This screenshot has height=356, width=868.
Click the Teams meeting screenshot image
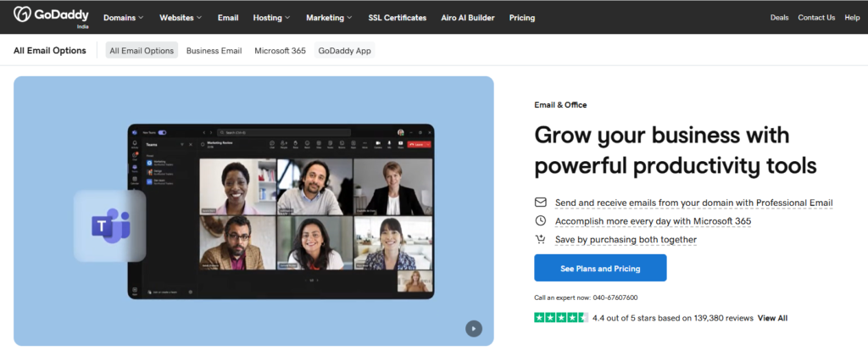pyautogui.click(x=281, y=211)
